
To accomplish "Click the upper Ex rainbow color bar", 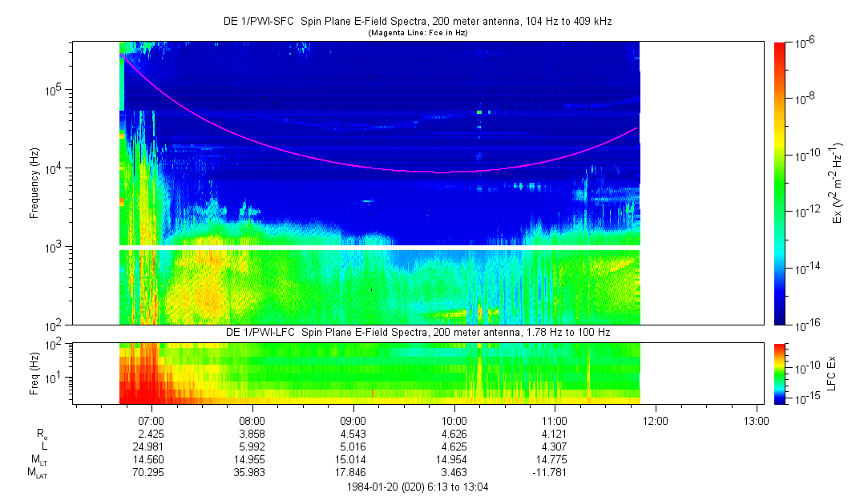I will coord(780,184).
